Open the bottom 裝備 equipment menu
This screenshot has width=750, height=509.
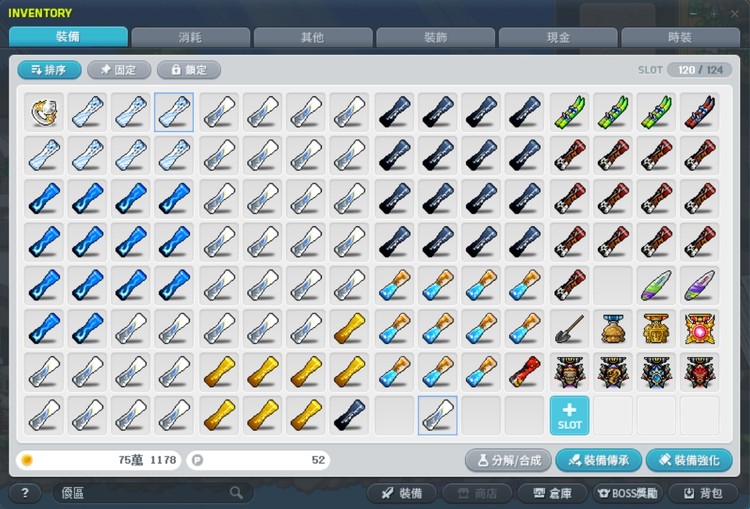coord(401,493)
